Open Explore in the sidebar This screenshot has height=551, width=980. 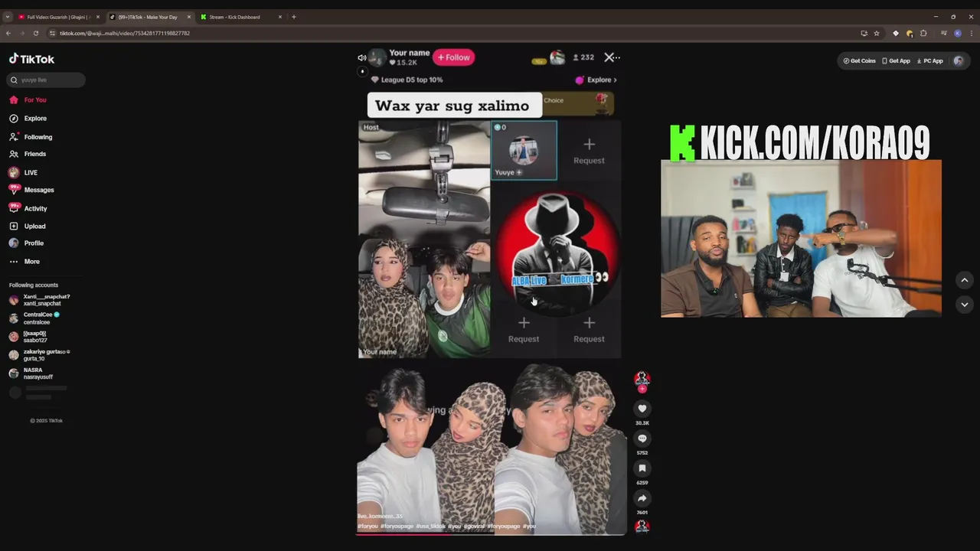pyautogui.click(x=28, y=119)
